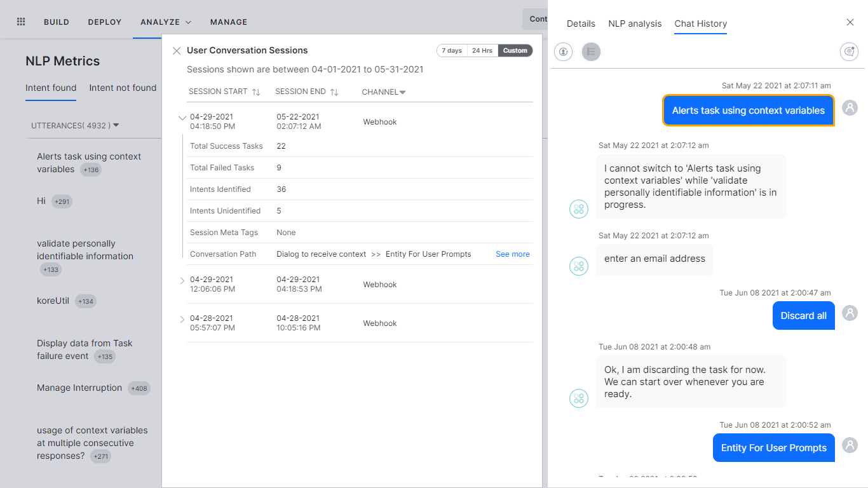Select the list summary view icon
The width and height of the screenshot is (868, 488).
[x=591, y=51]
